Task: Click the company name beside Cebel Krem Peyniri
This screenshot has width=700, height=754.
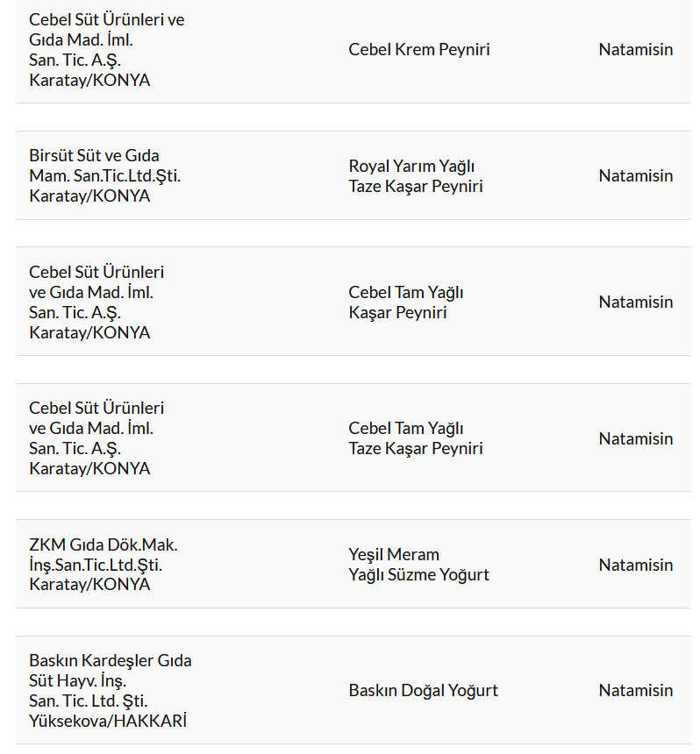Action: point(106,19)
